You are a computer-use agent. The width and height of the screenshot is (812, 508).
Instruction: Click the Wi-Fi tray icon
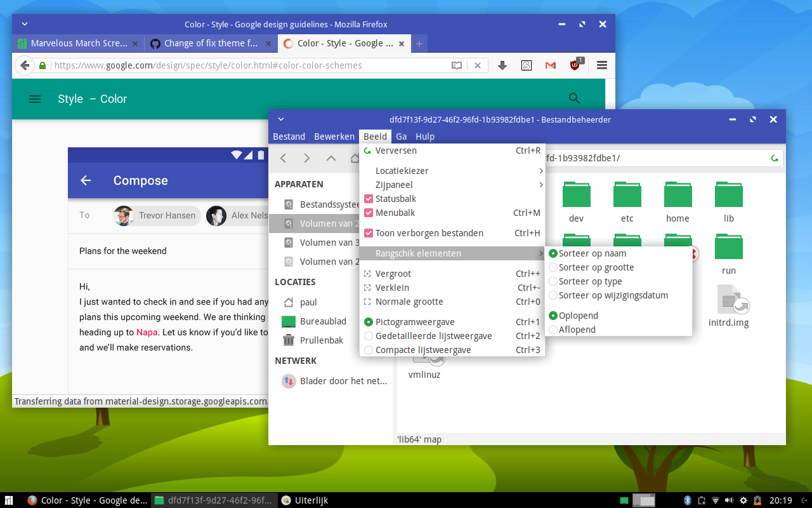click(716, 500)
